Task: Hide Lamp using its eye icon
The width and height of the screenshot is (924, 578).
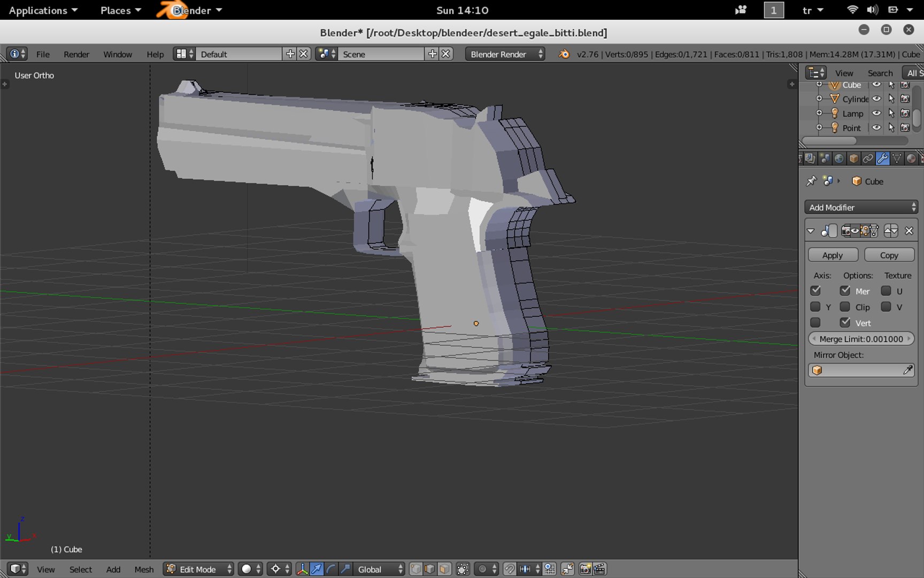Action: [x=876, y=113]
